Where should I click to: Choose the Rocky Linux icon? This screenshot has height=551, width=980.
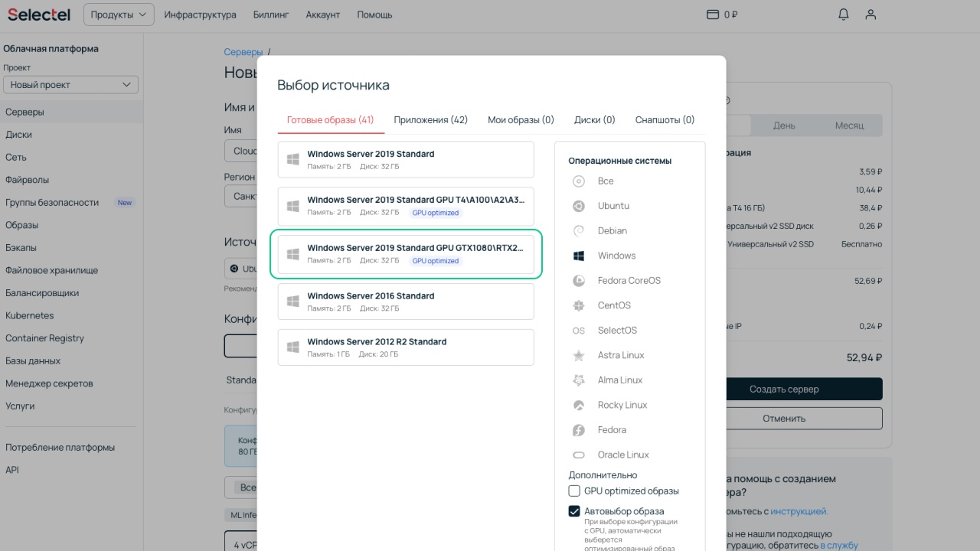(580, 405)
